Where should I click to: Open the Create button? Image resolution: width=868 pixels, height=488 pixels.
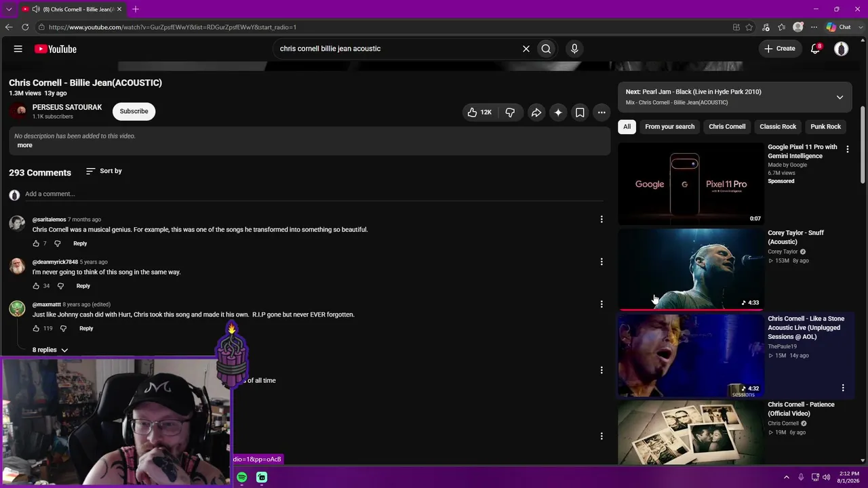[x=780, y=49]
